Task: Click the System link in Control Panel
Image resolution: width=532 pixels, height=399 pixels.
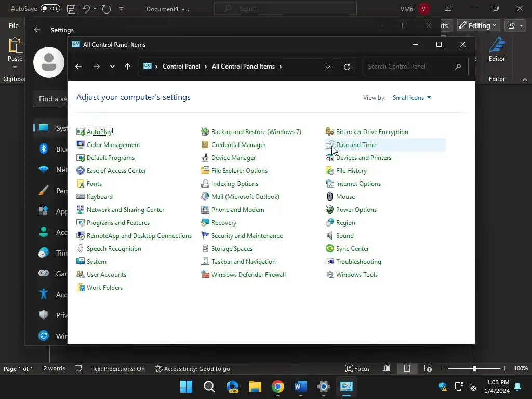Action: (96, 262)
